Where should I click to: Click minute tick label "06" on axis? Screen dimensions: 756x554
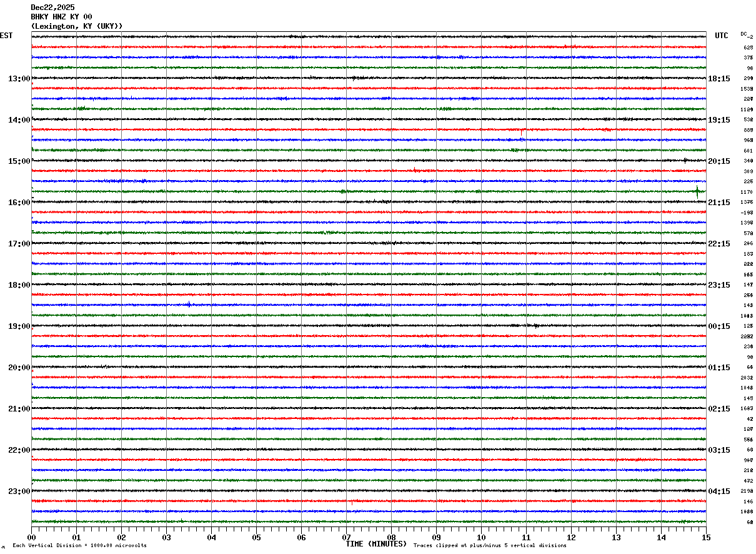[x=301, y=537]
